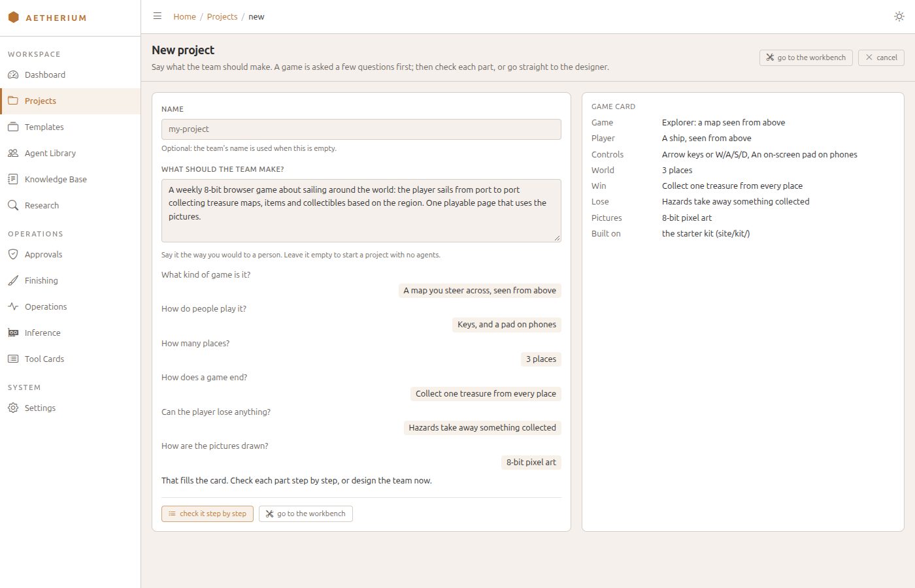This screenshot has height=588, width=915.
Task: Click the 'Arrow keys or W/A/S/D' controls value
Action: click(x=759, y=155)
